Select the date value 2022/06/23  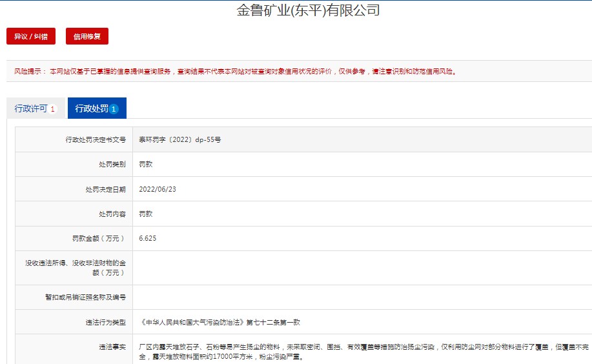pos(158,189)
